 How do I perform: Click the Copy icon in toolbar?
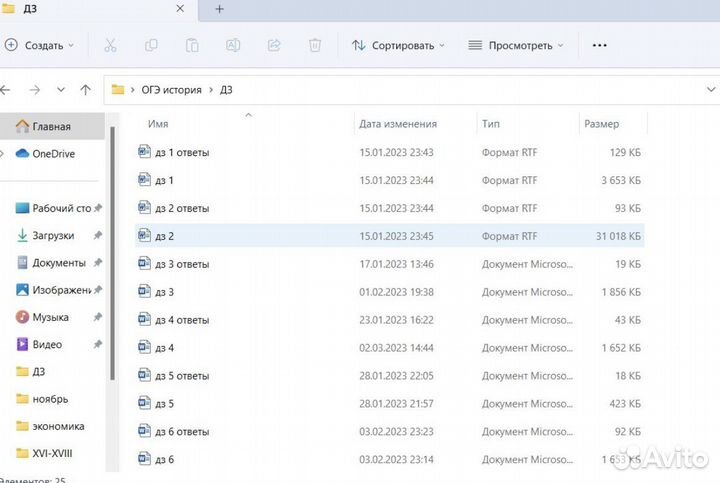pyautogui.click(x=151, y=45)
